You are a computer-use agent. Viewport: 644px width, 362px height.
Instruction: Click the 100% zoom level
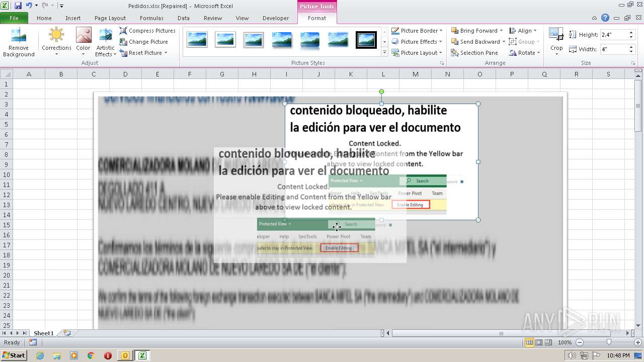[565, 342]
